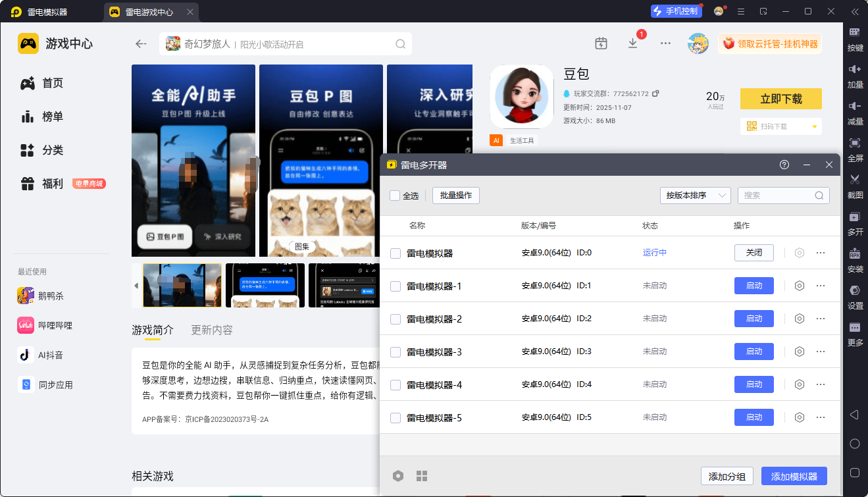This screenshot has height=497, width=868.
Task: Check the box for 雷电模拟器-2
Action: coord(396,319)
